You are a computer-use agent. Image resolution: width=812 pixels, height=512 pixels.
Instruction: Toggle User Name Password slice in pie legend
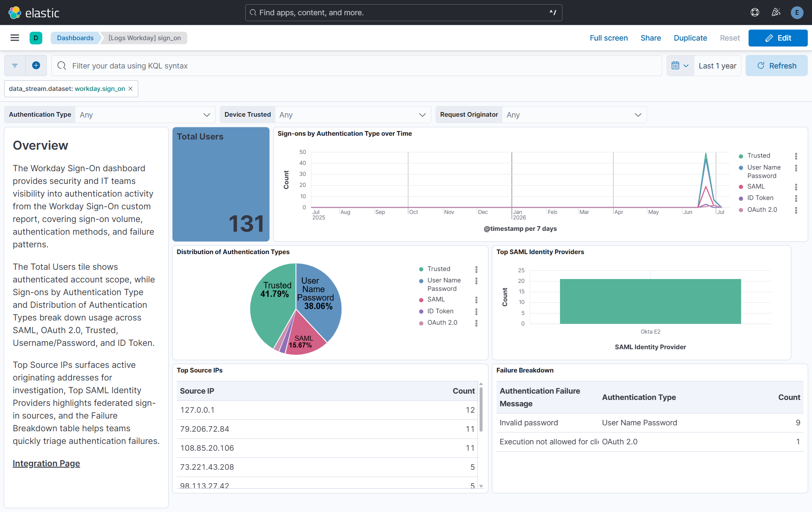444,285
